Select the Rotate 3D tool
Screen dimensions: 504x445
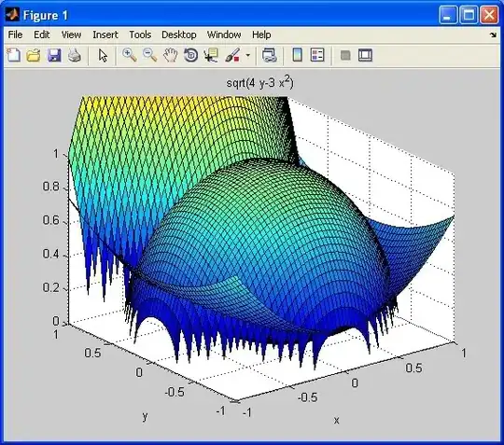click(190, 55)
